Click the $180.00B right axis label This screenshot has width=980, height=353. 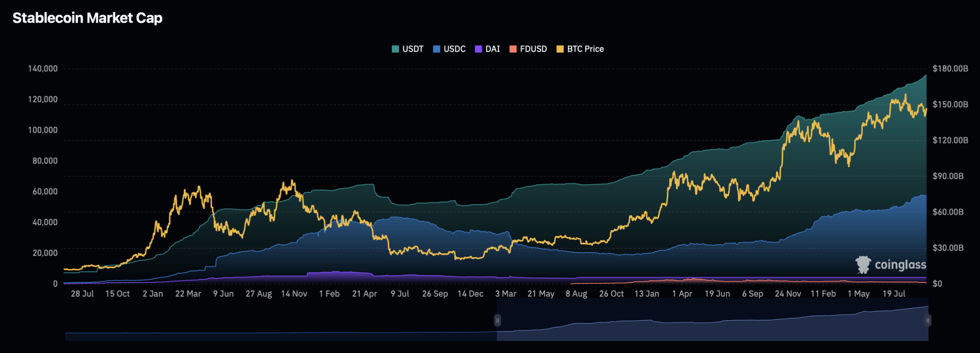(x=950, y=69)
